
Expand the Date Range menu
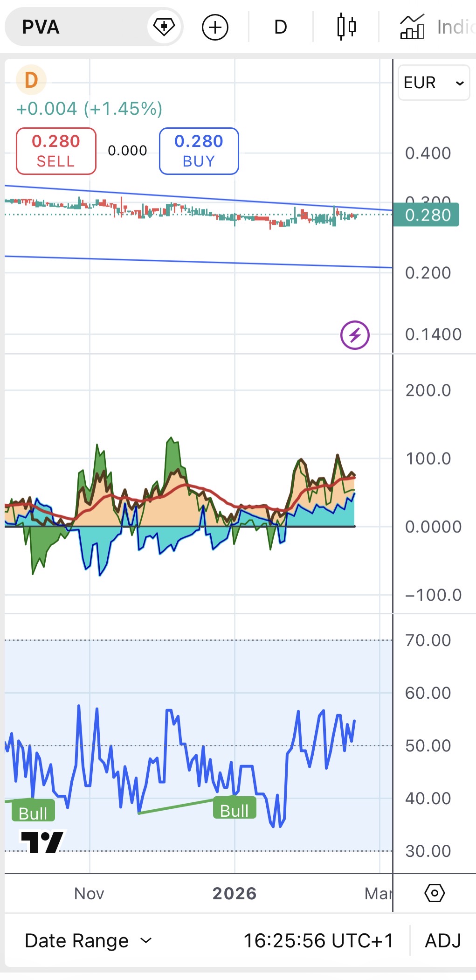(88, 941)
